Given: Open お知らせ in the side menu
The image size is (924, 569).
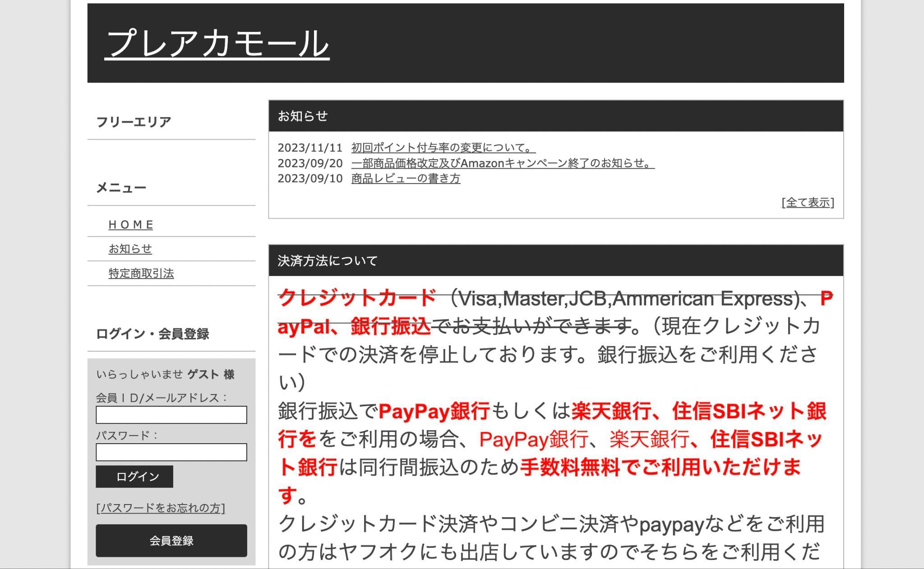Looking at the screenshot, I should click(x=130, y=249).
